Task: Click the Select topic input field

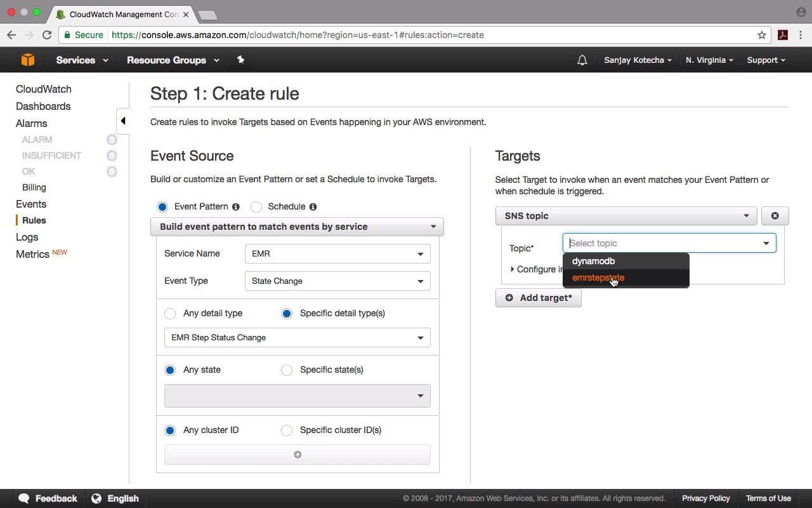Action: 663,243
